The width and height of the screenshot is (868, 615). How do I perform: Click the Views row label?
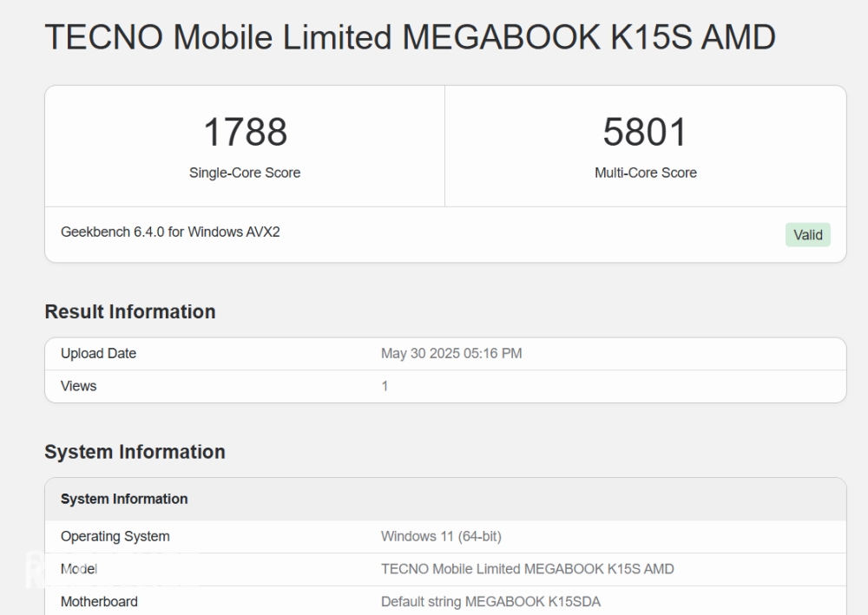click(x=78, y=386)
